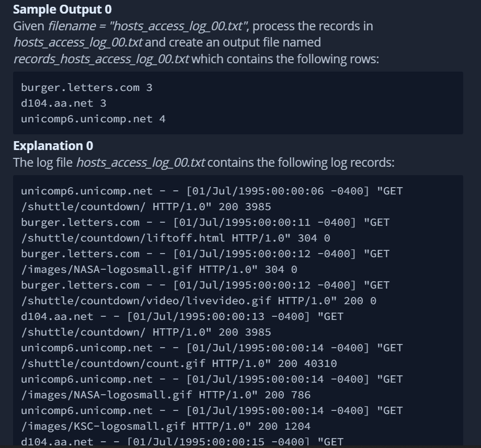Click the partially visible d104.aa.net entry at 00:00:15

coord(182,442)
